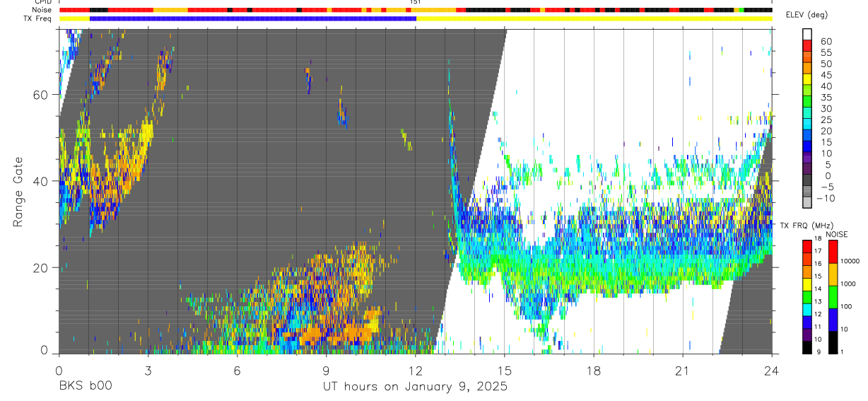Click the red swatch topping the NOISE legend

tap(833, 252)
